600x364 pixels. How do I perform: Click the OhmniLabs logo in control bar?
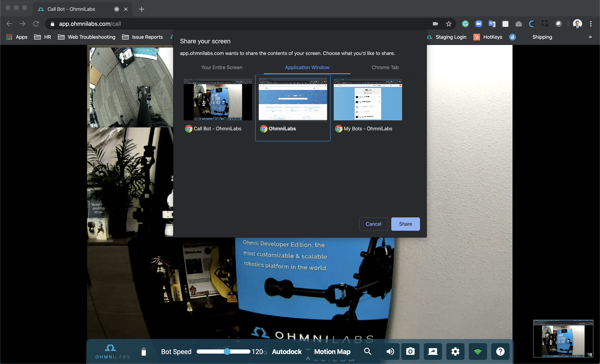[x=112, y=352]
